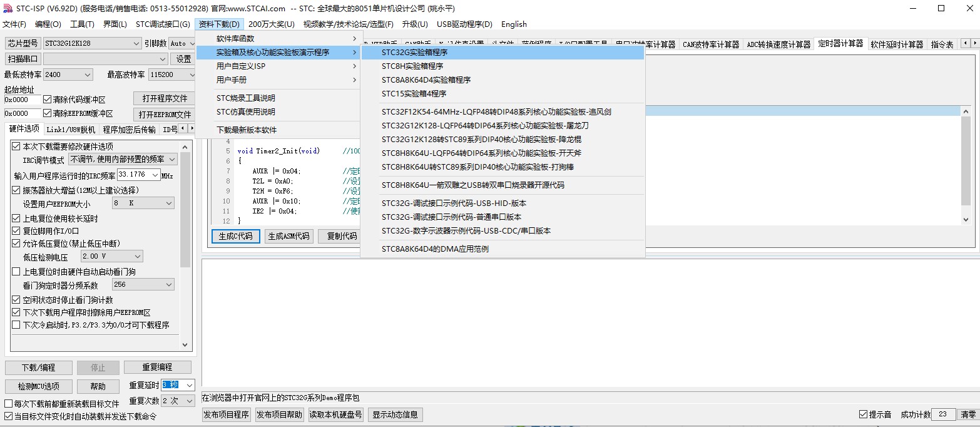Toggle the 提示音 checkbox

(x=864, y=414)
